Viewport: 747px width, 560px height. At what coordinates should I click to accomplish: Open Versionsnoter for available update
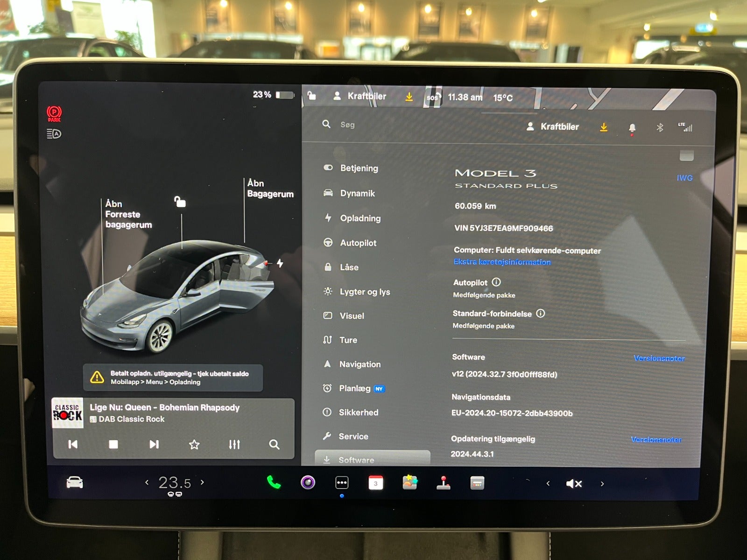(x=656, y=440)
